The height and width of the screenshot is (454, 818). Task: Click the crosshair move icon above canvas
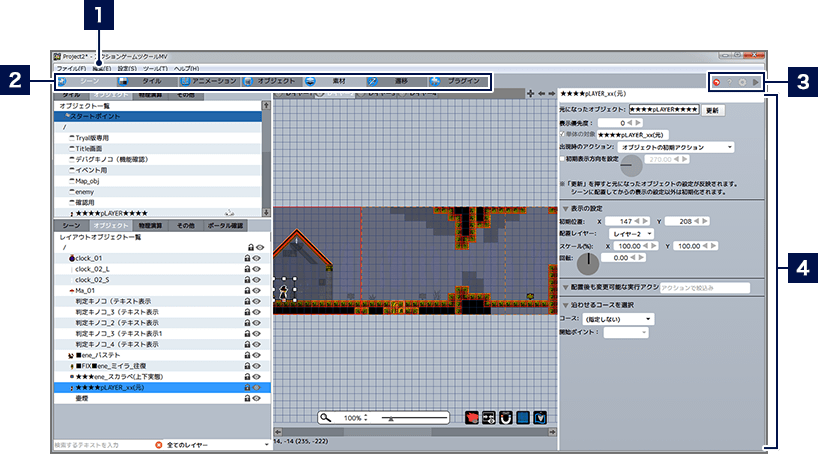pyautogui.click(x=531, y=93)
